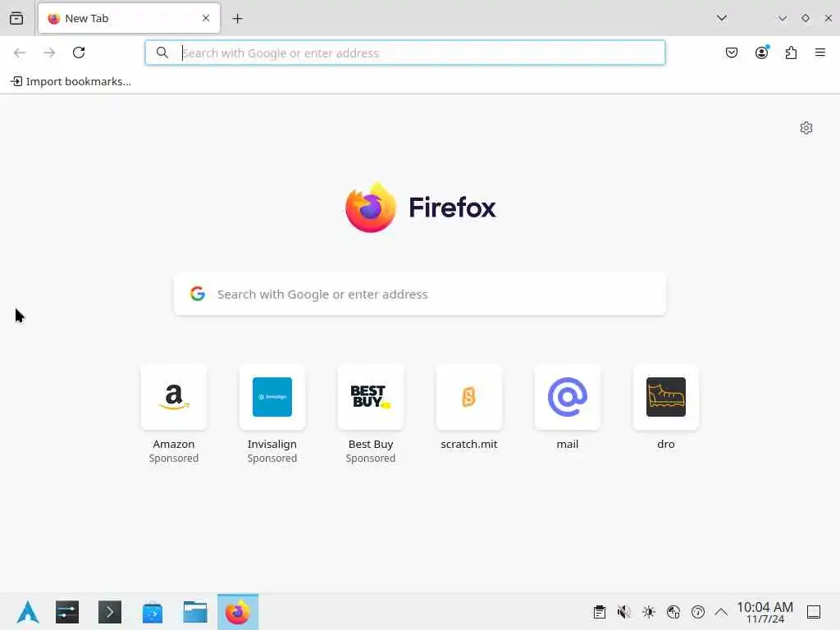Launch the terminal from taskbar
The image size is (840, 630).
[110, 612]
